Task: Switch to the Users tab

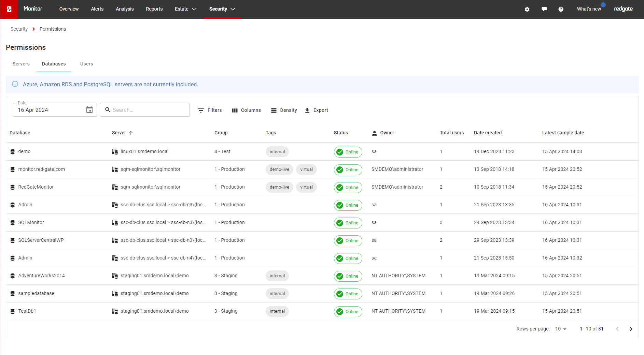Action: click(87, 64)
